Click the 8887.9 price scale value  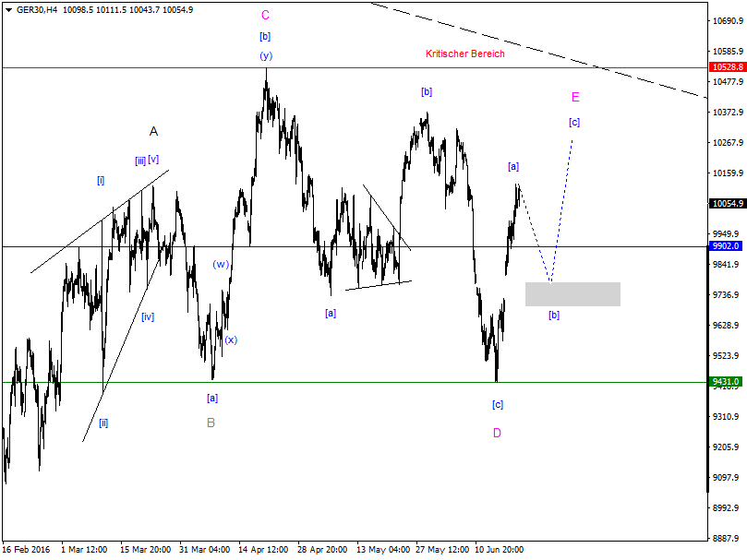pyautogui.click(x=726, y=539)
